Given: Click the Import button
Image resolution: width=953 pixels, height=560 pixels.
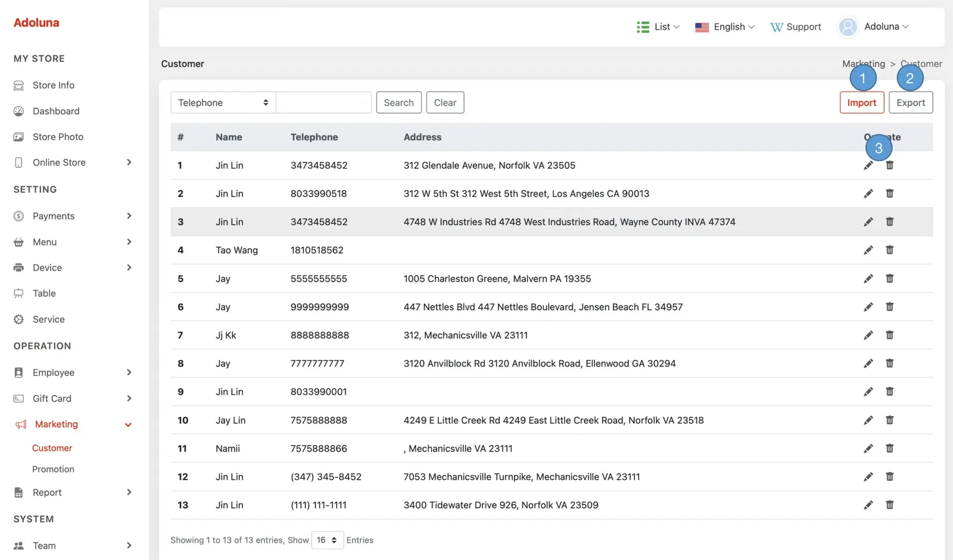Looking at the screenshot, I should click(x=862, y=102).
